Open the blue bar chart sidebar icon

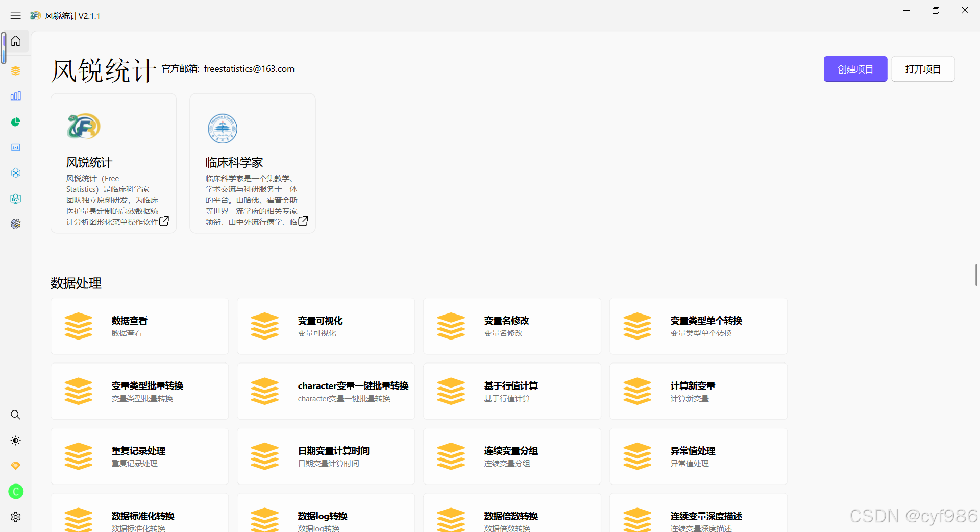(16, 96)
